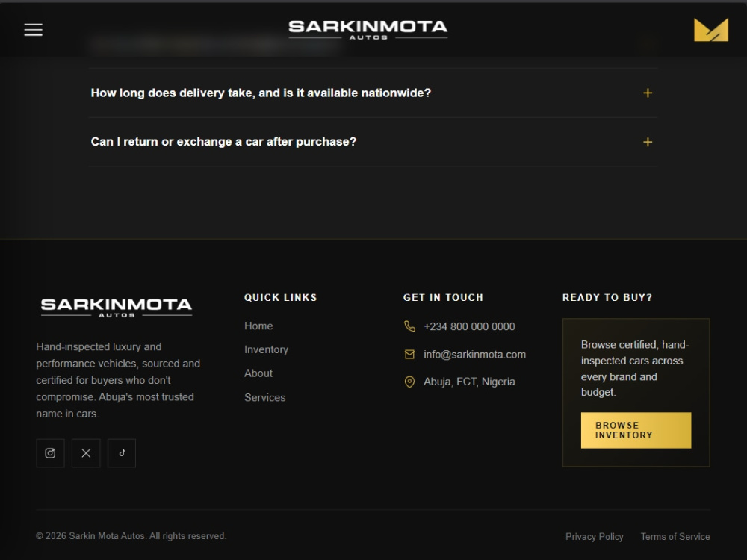
Task: Click the Sarkinmota footer logo
Action: pyautogui.click(x=117, y=307)
